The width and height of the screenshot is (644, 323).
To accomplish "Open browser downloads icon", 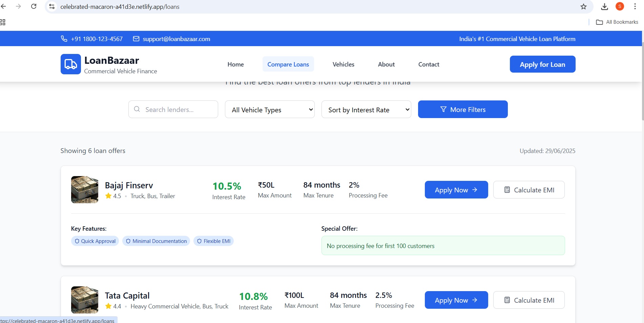I will pyautogui.click(x=604, y=6).
